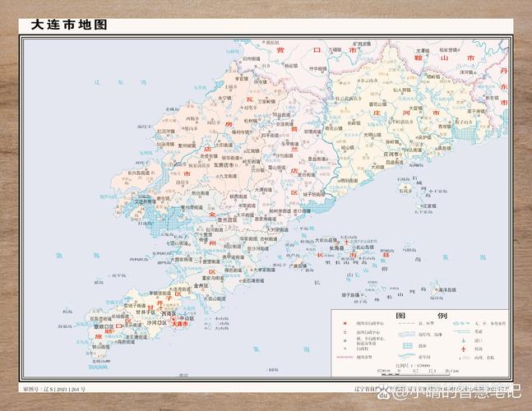This screenshot has width=532, height=411.
Task: Click the 复州湾街道 label
Action: pos(192,207)
